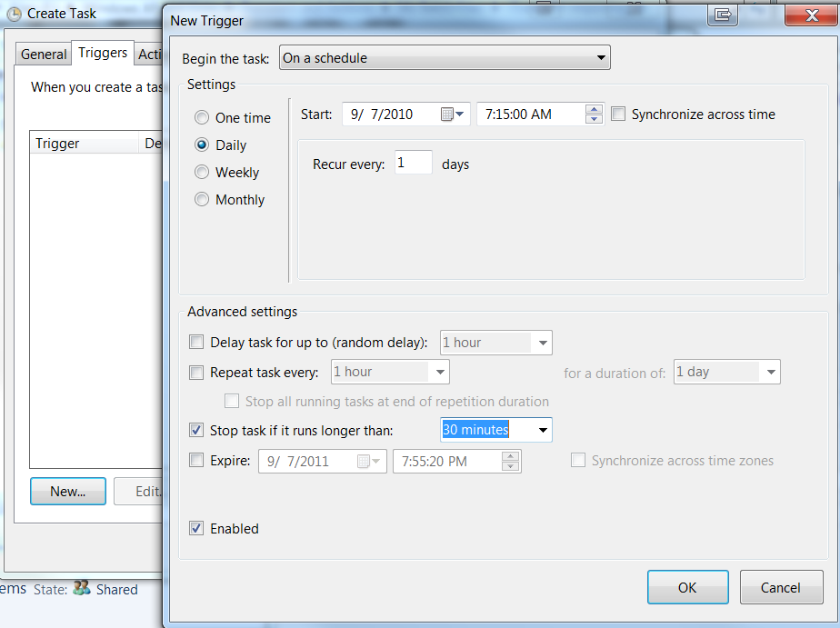Choose the Weekly schedule option
This screenshot has height=628, width=840.
click(202, 173)
